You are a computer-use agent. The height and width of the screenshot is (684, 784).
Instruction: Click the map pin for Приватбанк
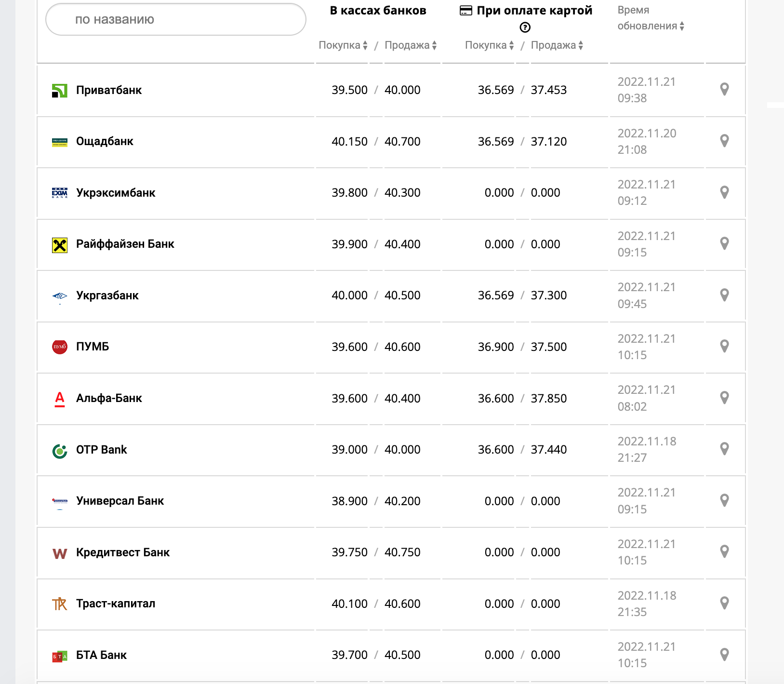tap(724, 89)
